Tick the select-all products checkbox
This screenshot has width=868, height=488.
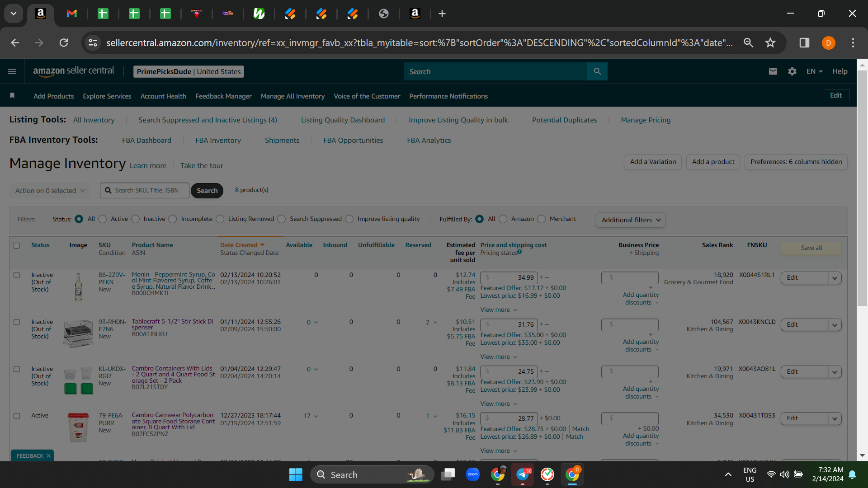pos(17,246)
